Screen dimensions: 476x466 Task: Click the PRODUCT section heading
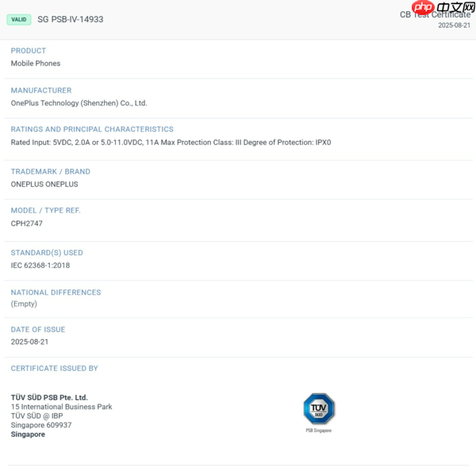pos(29,51)
